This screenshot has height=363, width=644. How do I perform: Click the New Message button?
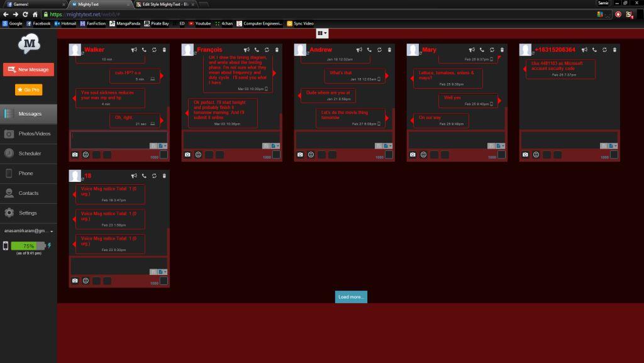click(x=28, y=69)
